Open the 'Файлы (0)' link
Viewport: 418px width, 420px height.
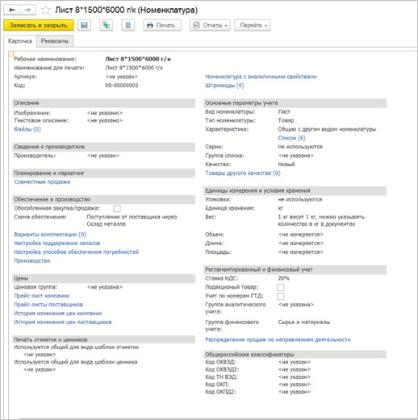[27, 129]
